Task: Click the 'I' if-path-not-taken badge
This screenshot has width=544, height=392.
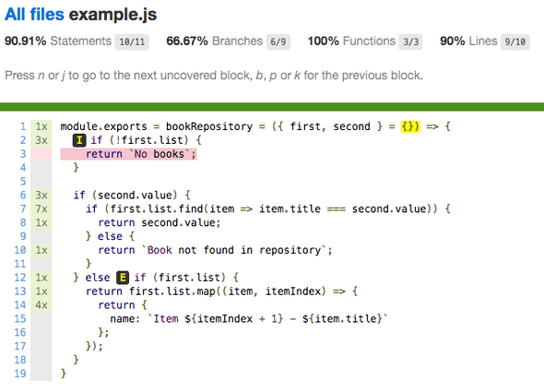Action: pos(79,140)
